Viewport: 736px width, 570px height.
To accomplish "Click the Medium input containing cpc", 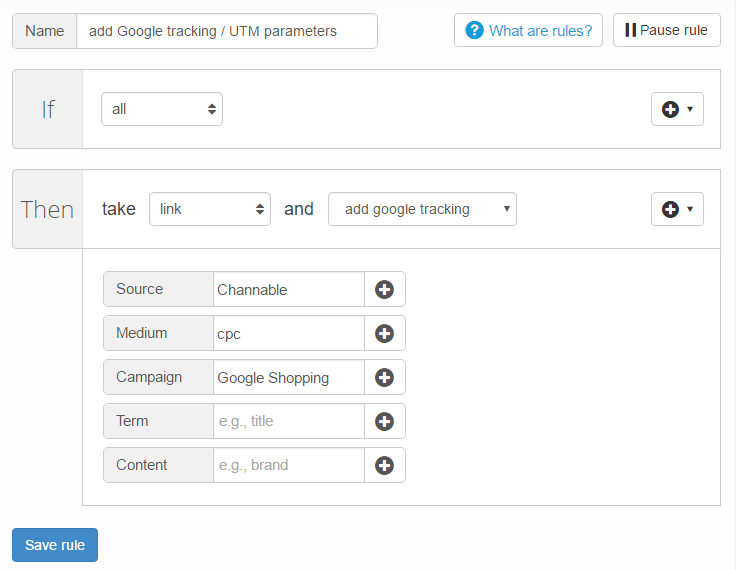I will click(288, 333).
